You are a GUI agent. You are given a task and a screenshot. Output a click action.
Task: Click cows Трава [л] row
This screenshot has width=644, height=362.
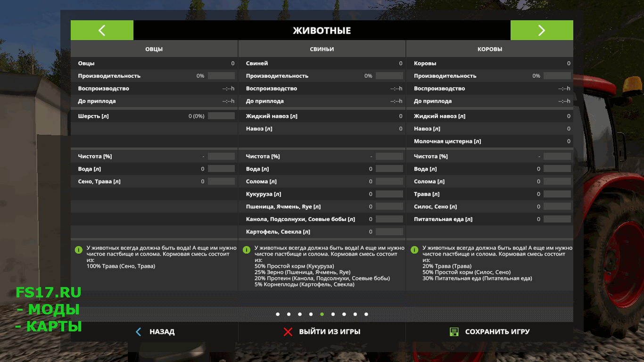pyautogui.click(x=490, y=194)
